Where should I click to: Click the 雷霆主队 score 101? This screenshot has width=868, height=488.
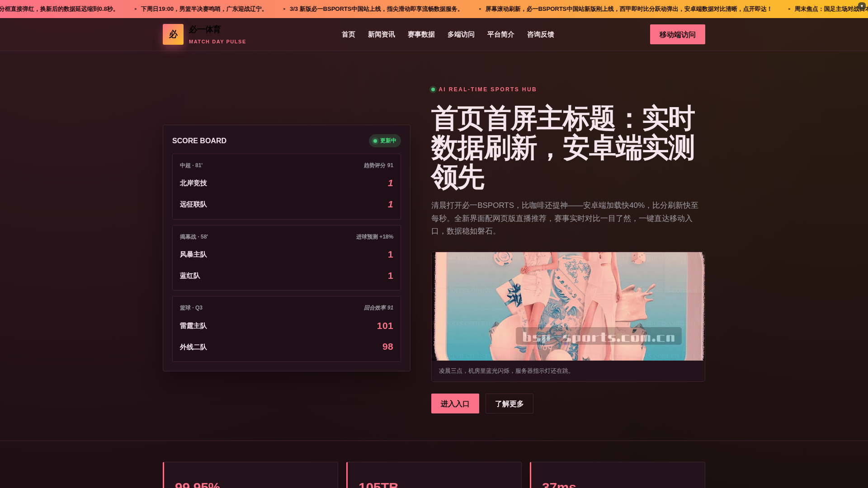point(385,326)
